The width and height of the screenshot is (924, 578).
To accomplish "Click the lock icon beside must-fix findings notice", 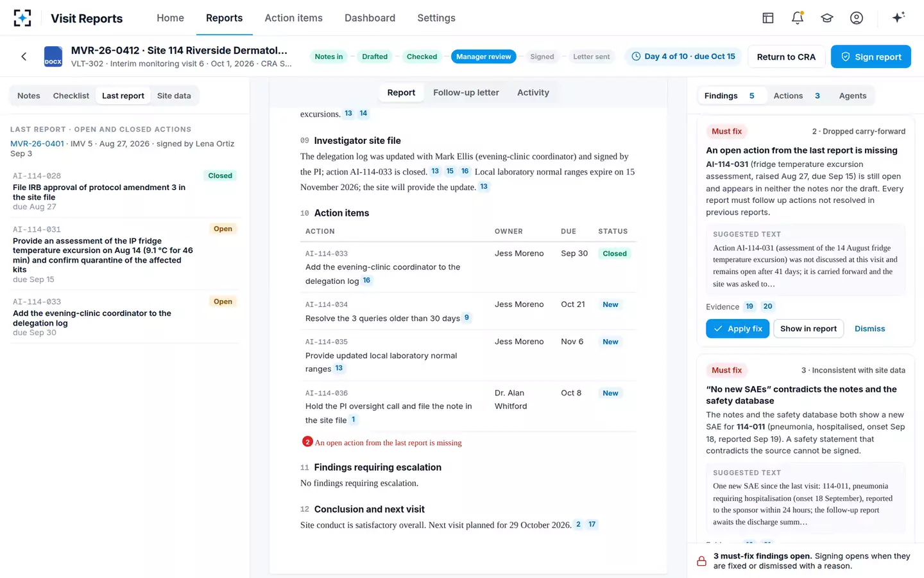I will click(x=702, y=561).
